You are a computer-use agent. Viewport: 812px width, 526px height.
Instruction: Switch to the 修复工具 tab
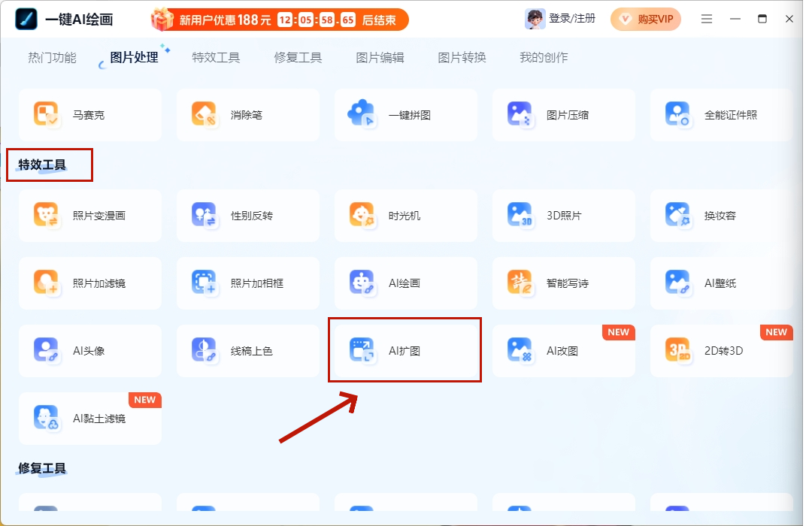pos(298,57)
